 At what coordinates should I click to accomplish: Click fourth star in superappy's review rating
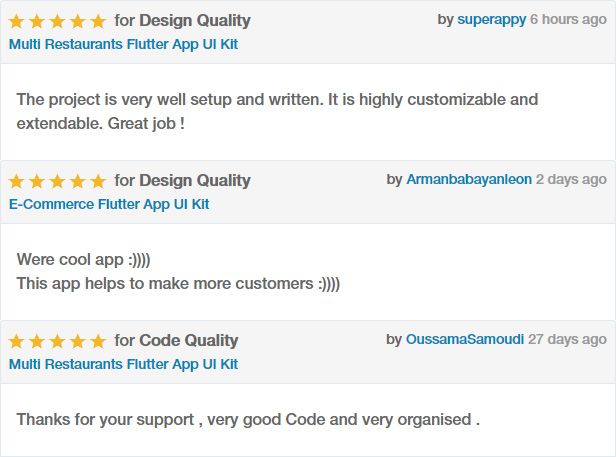tap(78, 21)
